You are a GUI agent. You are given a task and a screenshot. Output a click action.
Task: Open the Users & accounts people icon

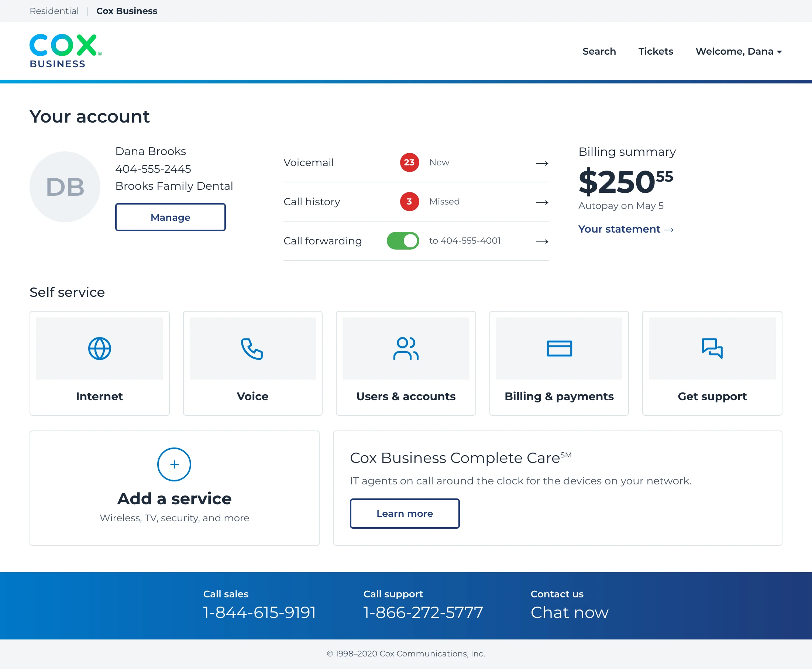[x=406, y=349]
